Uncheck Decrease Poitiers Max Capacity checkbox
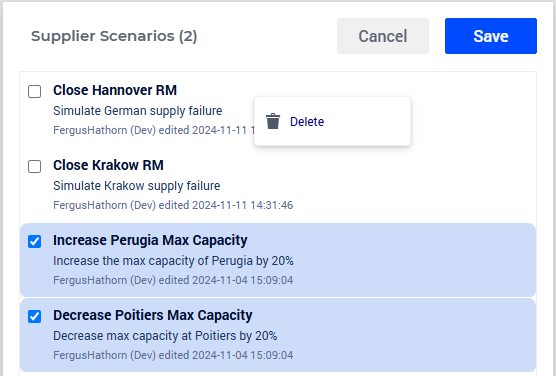The height and width of the screenshot is (376, 556). pyautogui.click(x=34, y=316)
